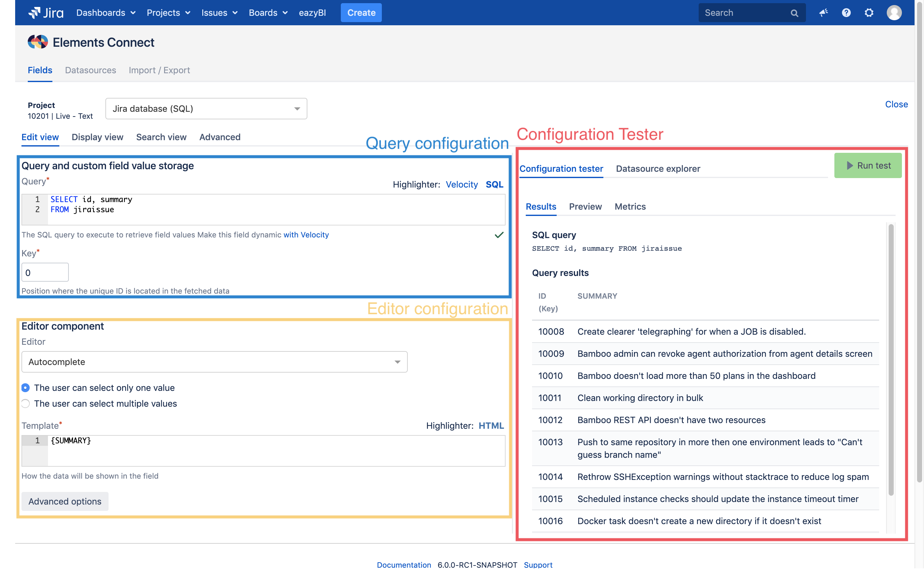The image size is (924, 586).
Task: Click the Jira logo icon
Action: (x=34, y=13)
